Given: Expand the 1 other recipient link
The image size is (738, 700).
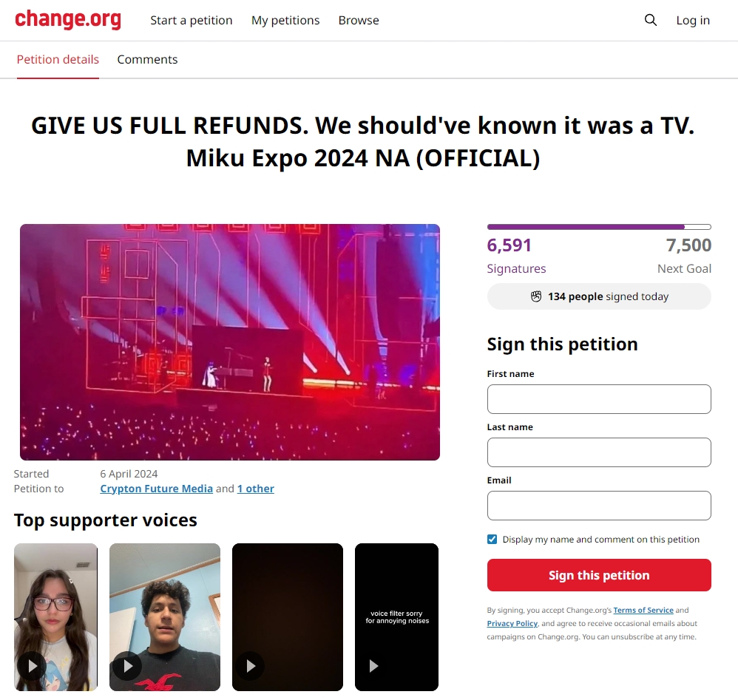Looking at the screenshot, I should click(x=256, y=489).
